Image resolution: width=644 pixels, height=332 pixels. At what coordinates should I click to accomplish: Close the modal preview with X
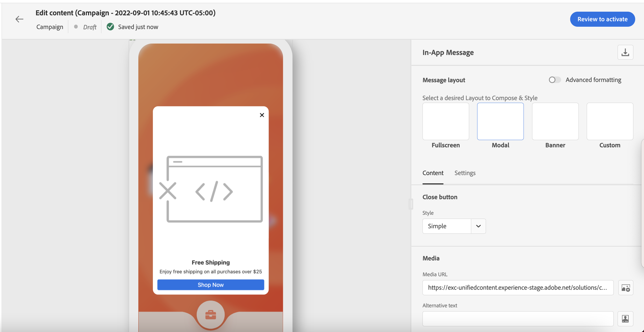click(x=262, y=115)
